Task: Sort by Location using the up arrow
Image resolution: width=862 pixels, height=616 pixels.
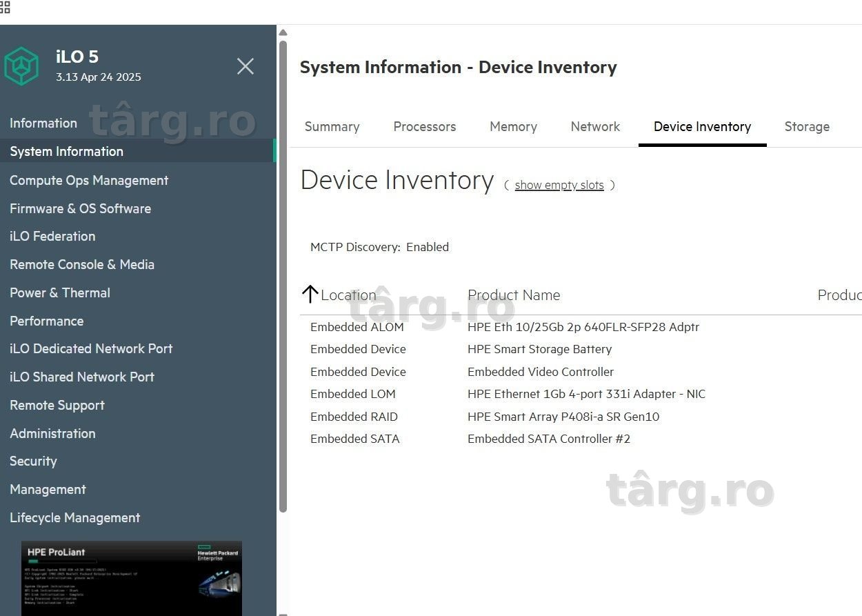Action: (310, 295)
